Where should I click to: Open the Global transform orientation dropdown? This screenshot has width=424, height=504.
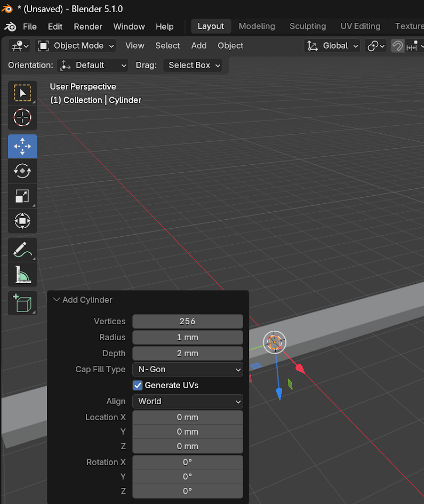332,46
